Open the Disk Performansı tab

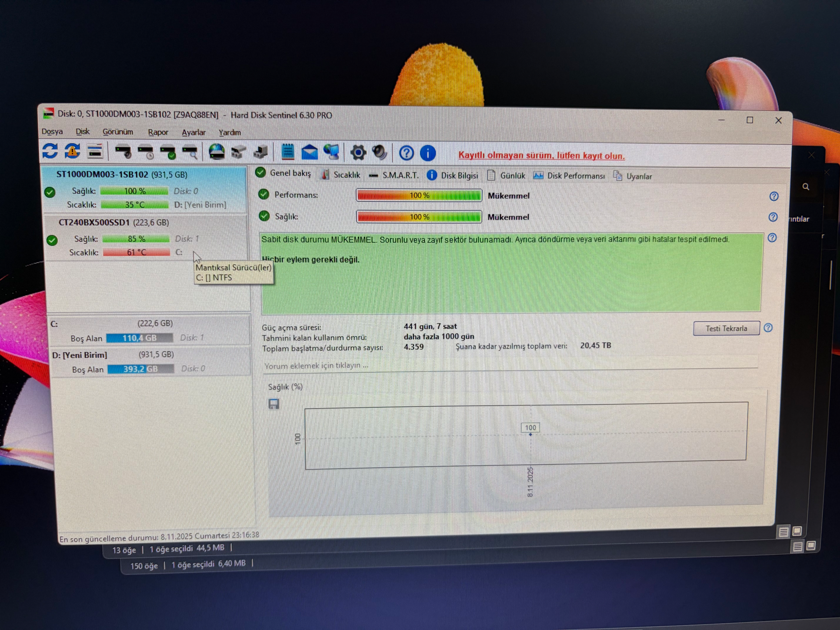(569, 176)
